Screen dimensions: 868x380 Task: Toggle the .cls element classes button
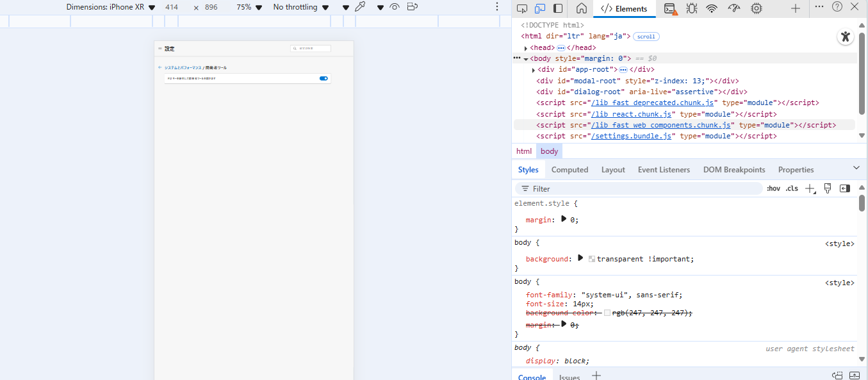point(792,188)
